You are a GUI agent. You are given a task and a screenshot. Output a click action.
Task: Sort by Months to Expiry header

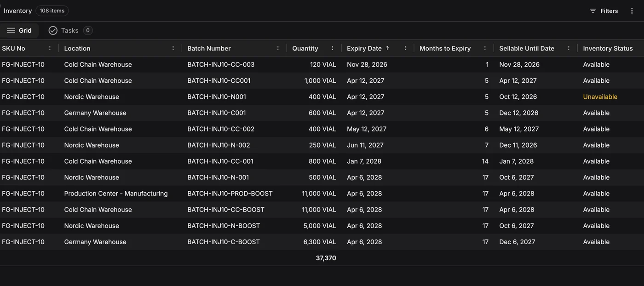point(445,48)
